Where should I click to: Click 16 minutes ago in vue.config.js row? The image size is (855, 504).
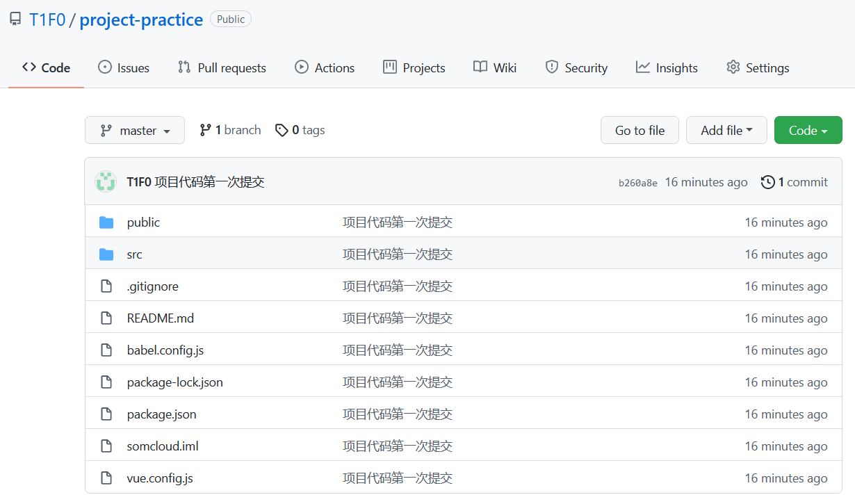coord(786,478)
